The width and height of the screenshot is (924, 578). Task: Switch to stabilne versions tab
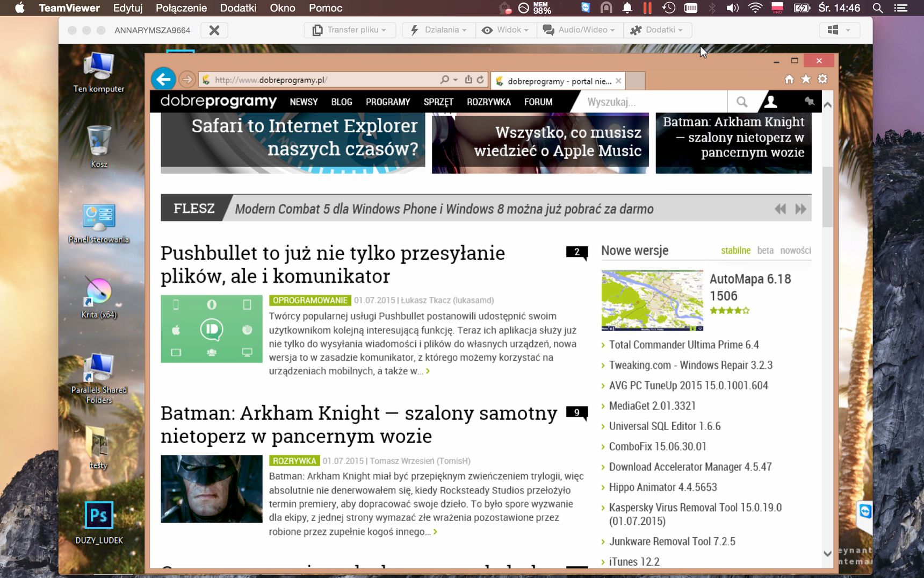tap(735, 251)
